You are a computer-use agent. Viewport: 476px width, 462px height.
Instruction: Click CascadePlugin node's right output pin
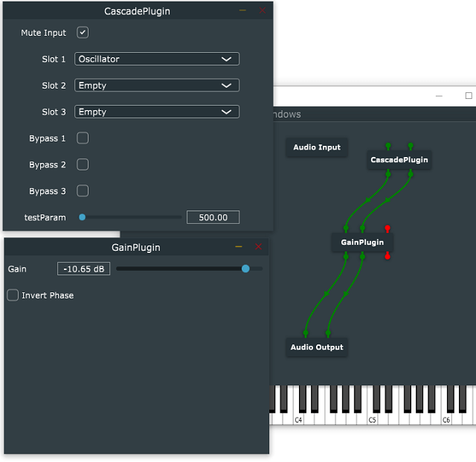pos(411,174)
